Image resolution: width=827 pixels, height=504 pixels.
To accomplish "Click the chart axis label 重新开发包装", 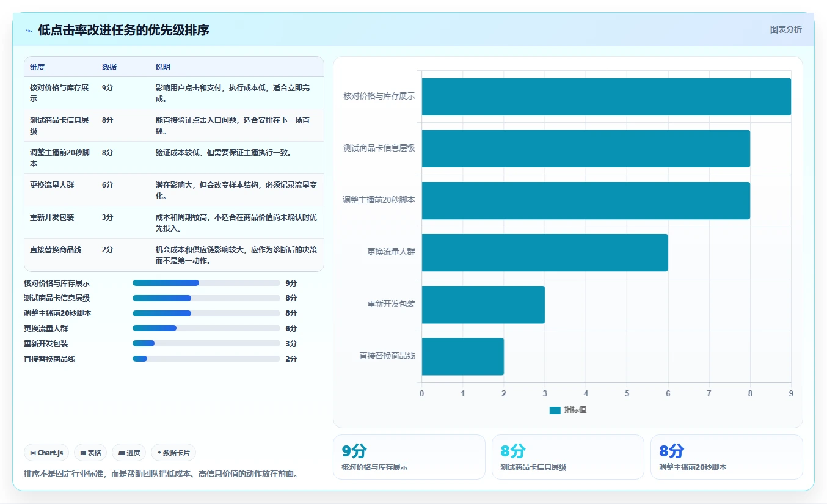I will (391, 304).
